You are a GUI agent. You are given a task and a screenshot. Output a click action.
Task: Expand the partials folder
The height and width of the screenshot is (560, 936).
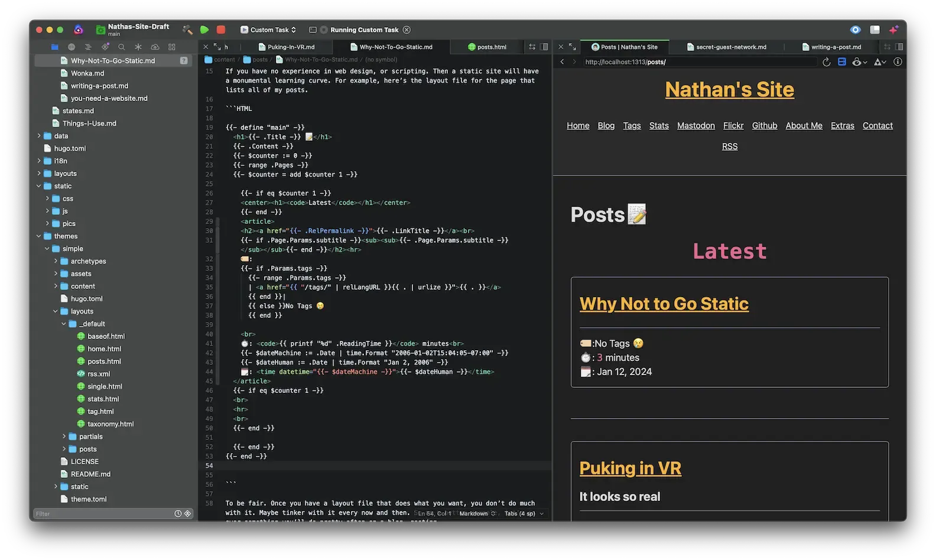[x=64, y=437]
